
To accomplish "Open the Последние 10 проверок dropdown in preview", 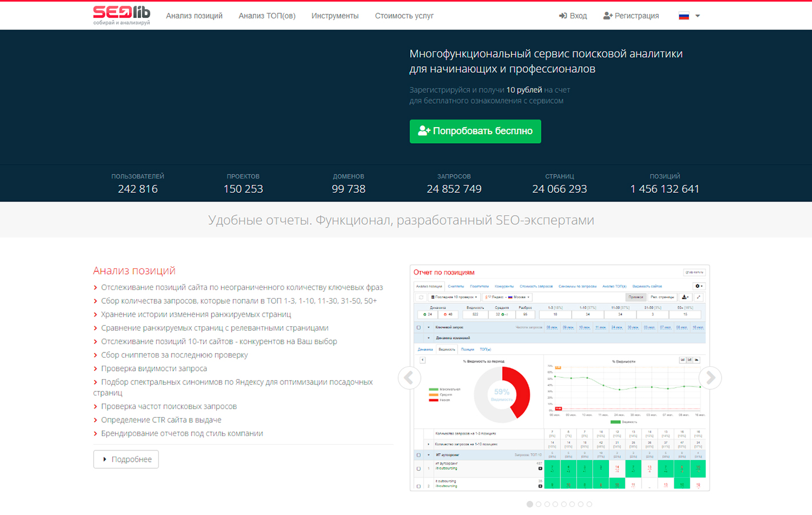I will 454,298.
